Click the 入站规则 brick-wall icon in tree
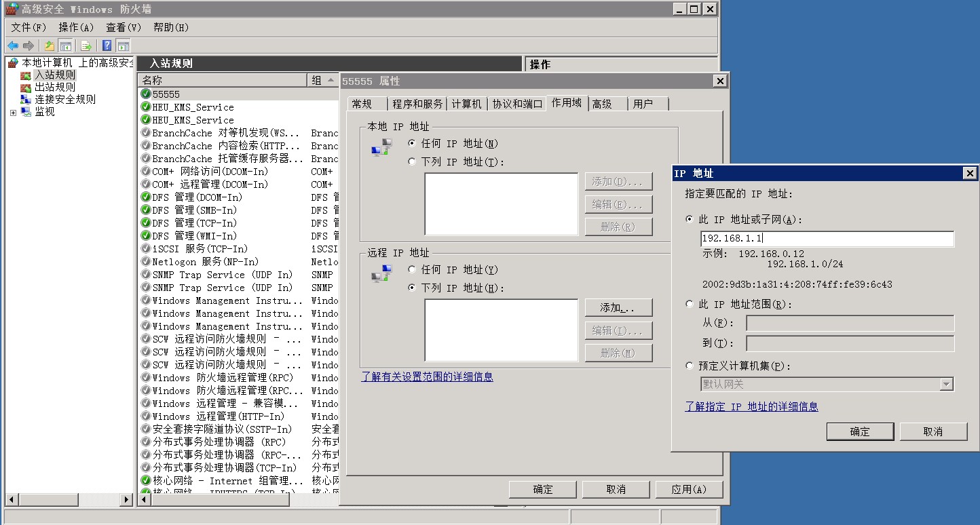980x525 pixels. coord(26,75)
